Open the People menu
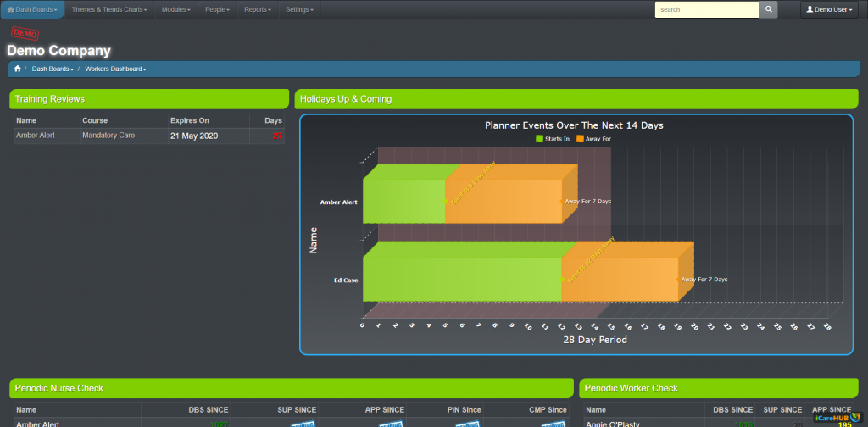Viewport: 868px width, 427px height. coord(218,9)
